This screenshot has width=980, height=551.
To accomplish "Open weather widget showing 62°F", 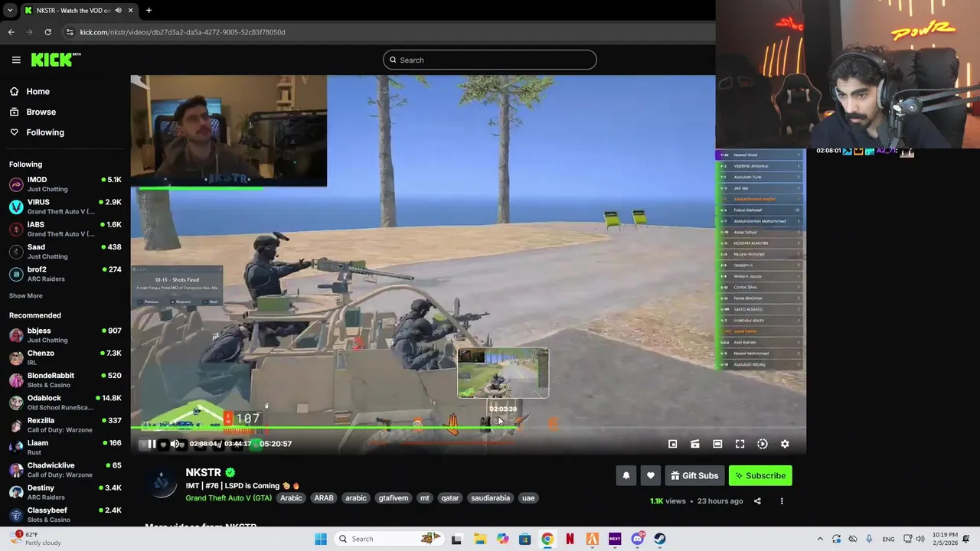I will pos(37,539).
